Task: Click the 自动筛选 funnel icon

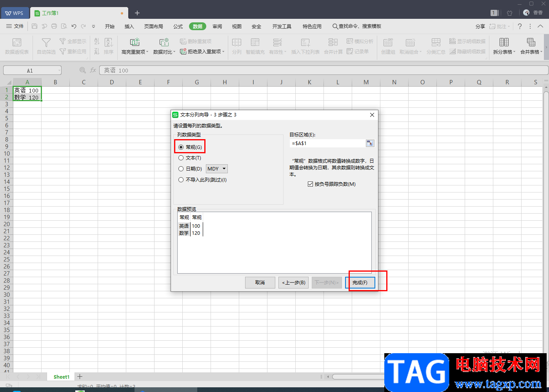Action: pos(46,42)
